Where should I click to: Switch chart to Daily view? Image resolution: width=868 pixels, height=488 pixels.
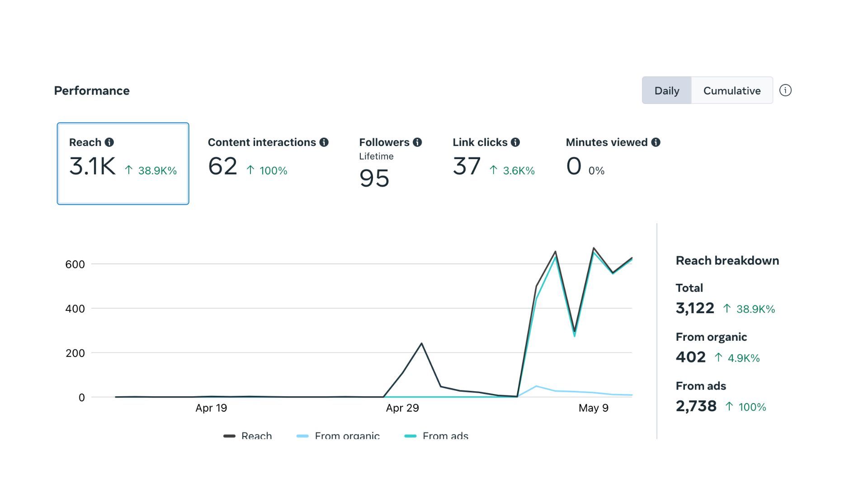667,90
